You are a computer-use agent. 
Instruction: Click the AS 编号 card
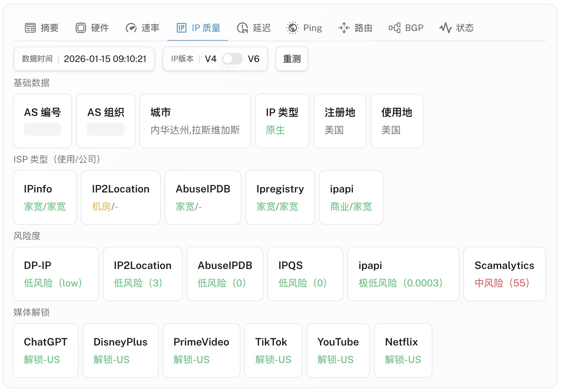click(x=42, y=121)
